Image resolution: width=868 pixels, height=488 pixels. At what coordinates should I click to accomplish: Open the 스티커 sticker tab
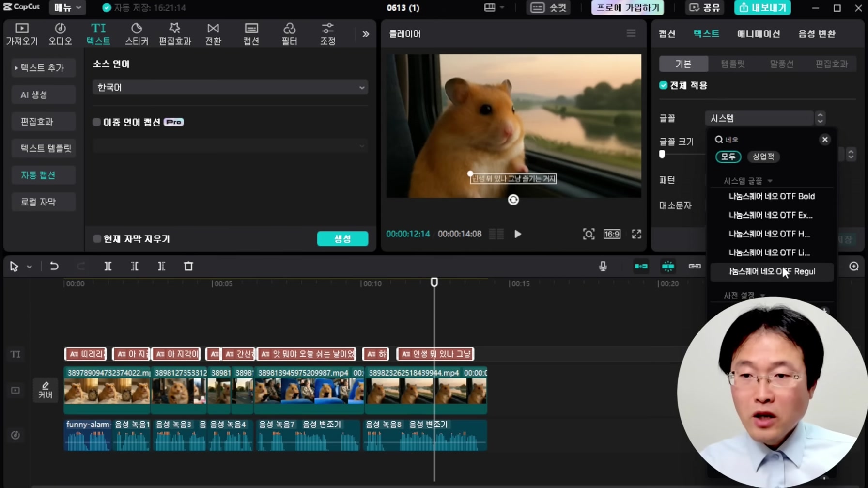tap(137, 34)
